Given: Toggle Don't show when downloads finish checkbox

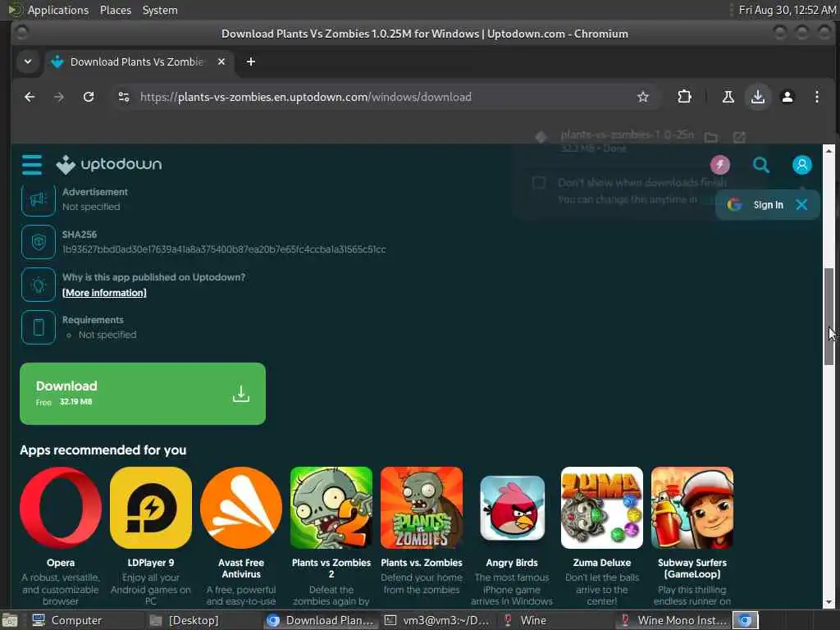Looking at the screenshot, I should pos(539,183).
